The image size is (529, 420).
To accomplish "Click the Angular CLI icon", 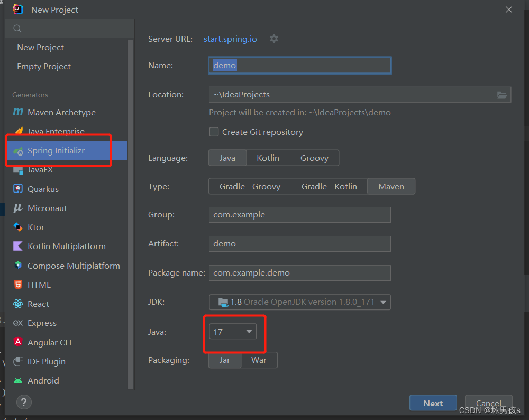I will pyautogui.click(x=18, y=342).
